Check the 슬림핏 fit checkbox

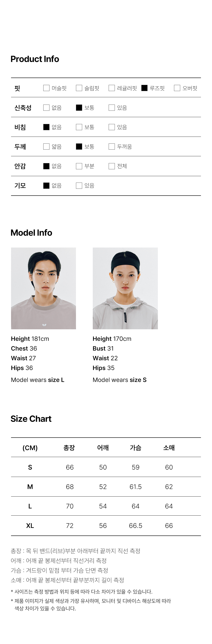coord(79,88)
